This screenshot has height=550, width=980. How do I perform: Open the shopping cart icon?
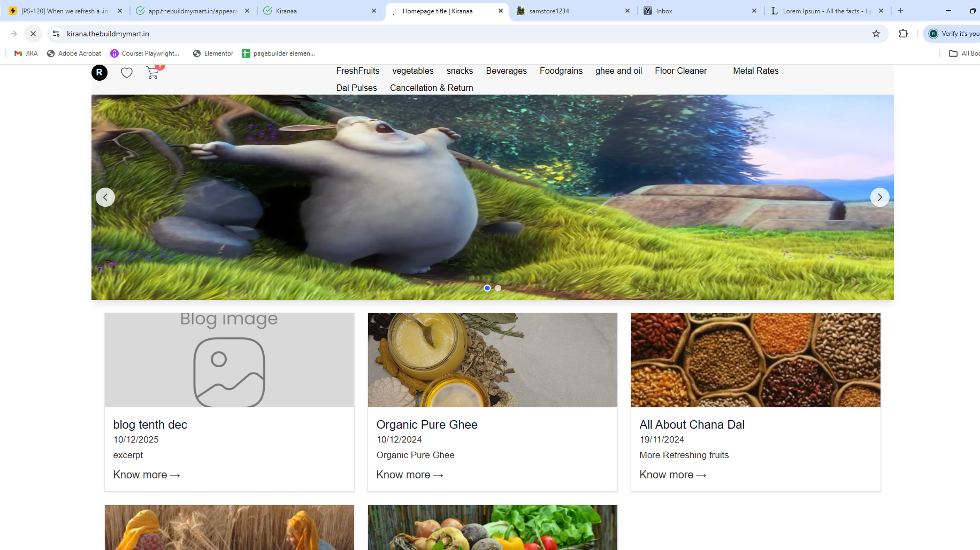[152, 73]
